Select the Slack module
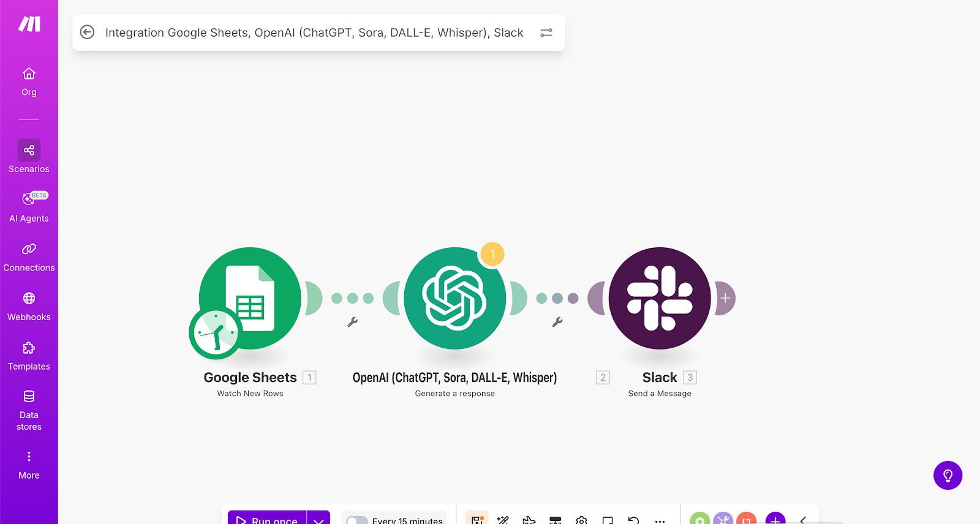980x524 pixels. click(x=660, y=298)
